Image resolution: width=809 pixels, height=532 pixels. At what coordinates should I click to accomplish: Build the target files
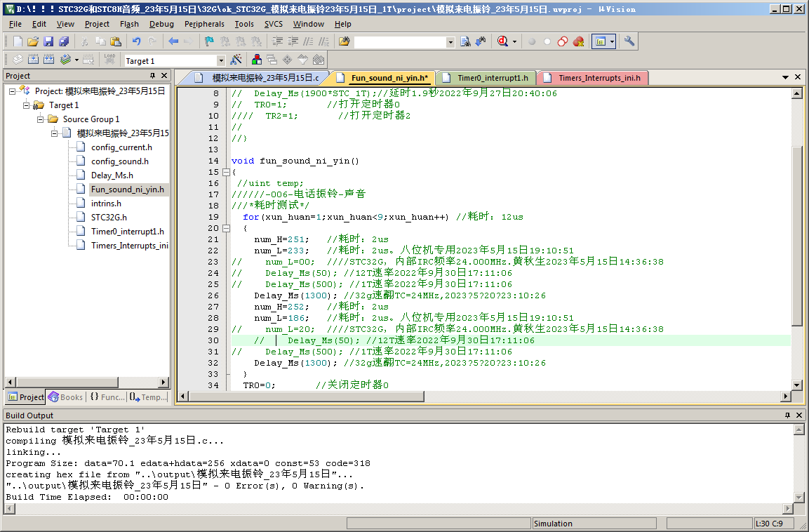click(x=33, y=60)
